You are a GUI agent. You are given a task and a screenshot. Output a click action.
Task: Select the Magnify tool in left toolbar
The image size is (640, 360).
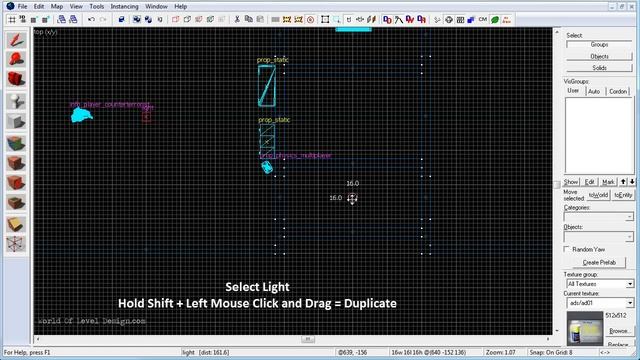(16, 60)
